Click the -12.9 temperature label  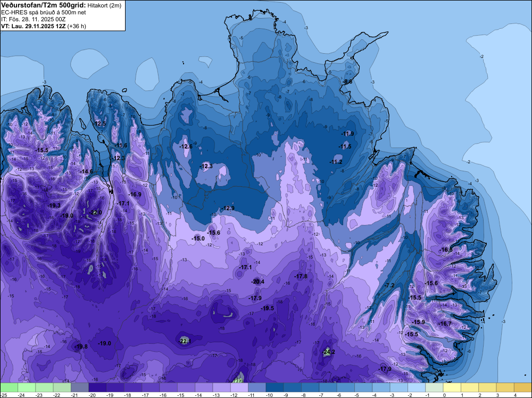coord(228,209)
